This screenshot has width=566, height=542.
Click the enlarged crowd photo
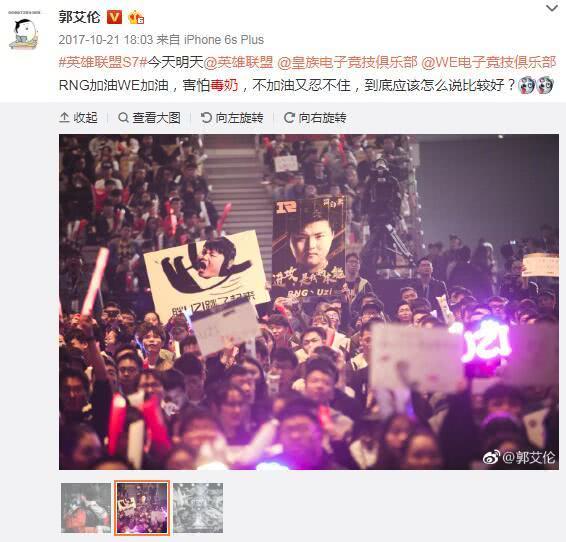[x=309, y=302]
